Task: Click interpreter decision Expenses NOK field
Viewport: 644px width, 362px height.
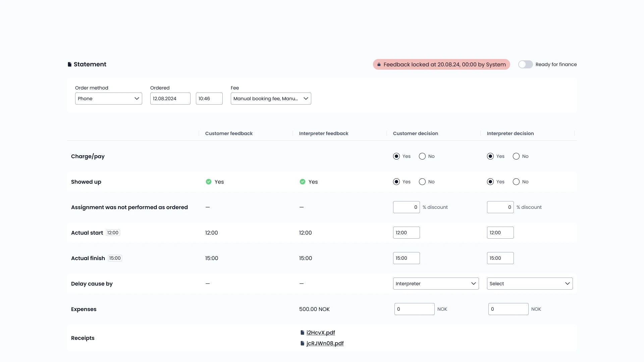Action: click(508, 309)
